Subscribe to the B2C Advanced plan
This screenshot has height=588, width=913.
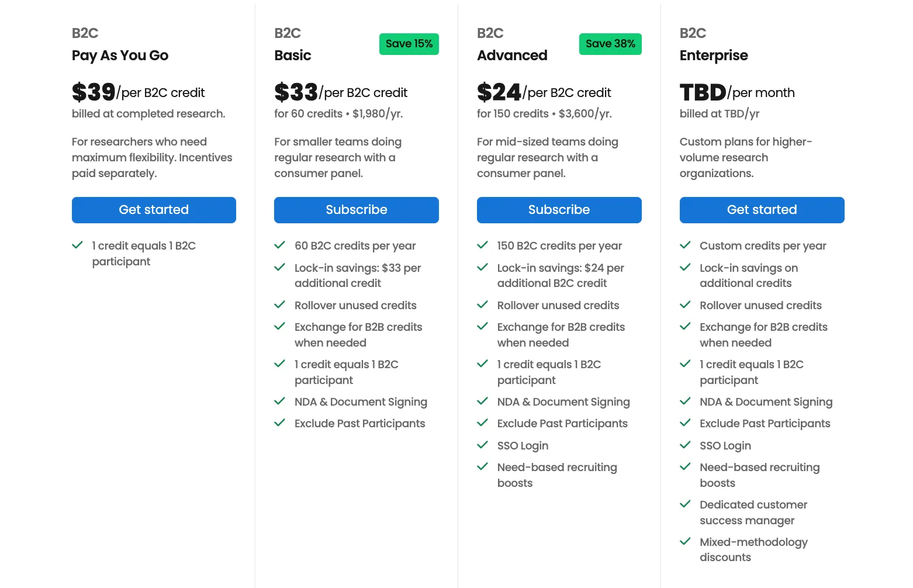559,210
